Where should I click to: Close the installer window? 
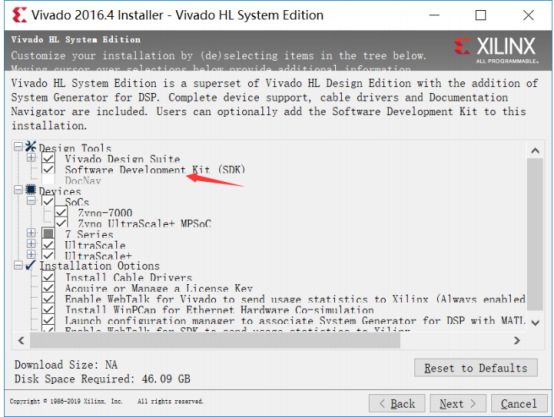(528, 15)
